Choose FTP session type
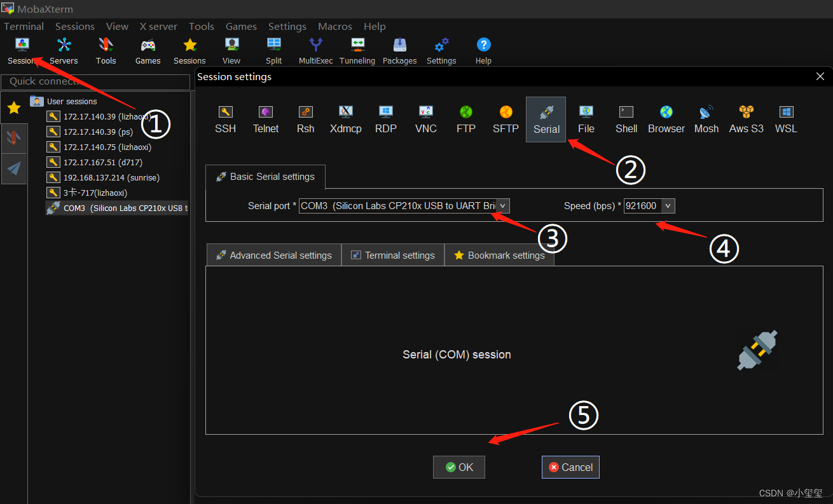This screenshot has width=833, height=504. pos(466,119)
